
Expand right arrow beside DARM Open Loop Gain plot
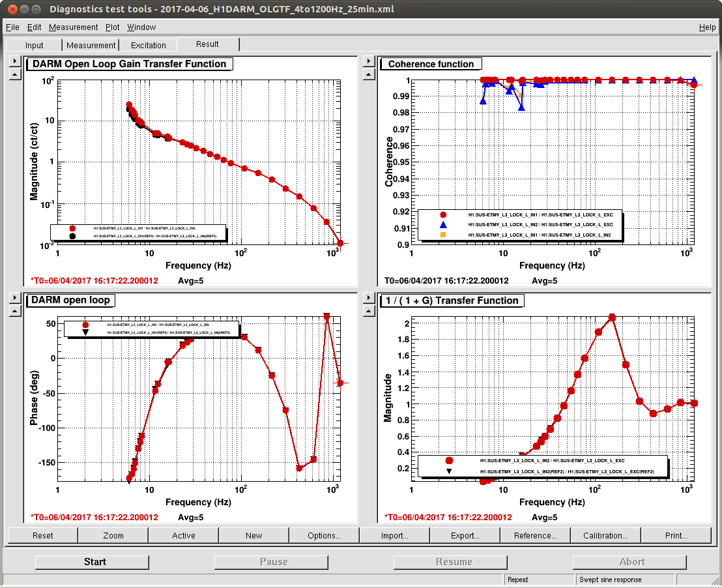pyautogui.click(x=15, y=61)
